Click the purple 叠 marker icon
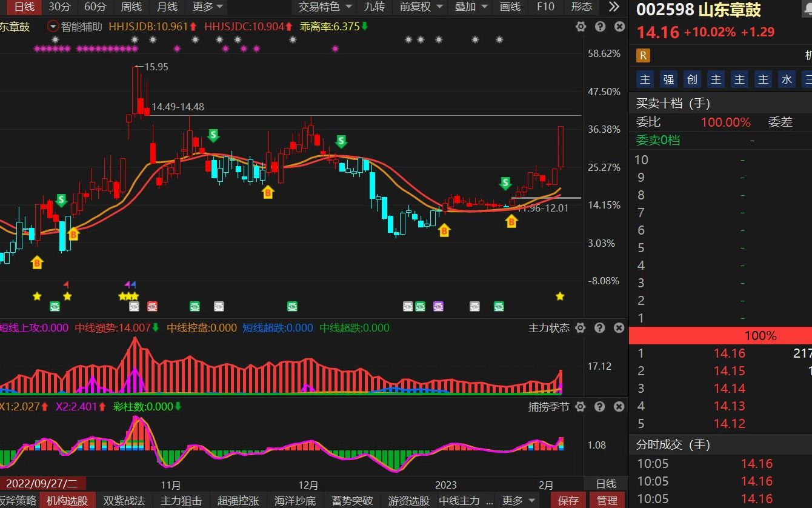 (438, 307)
